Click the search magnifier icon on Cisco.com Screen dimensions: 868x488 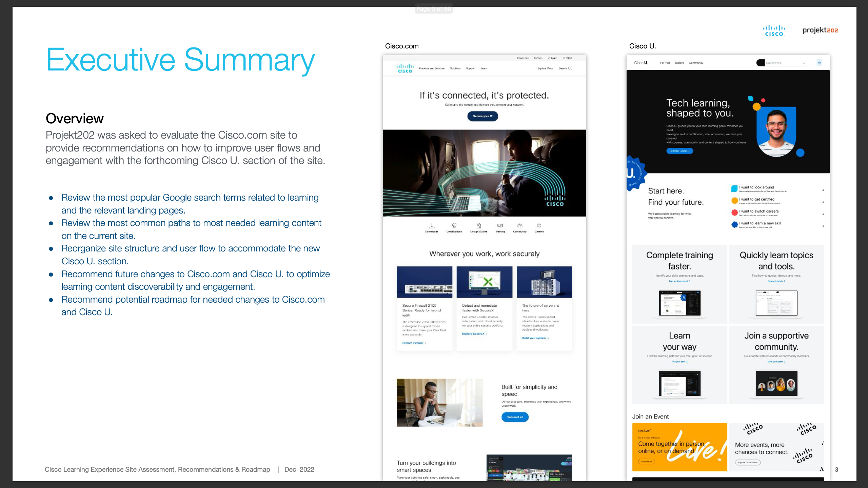click(570, 68)
